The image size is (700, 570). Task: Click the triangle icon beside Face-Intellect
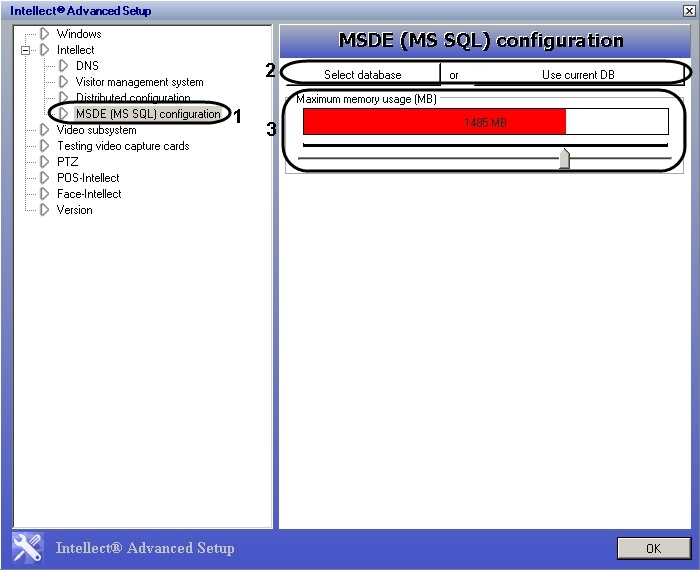(x=44, y=194)
